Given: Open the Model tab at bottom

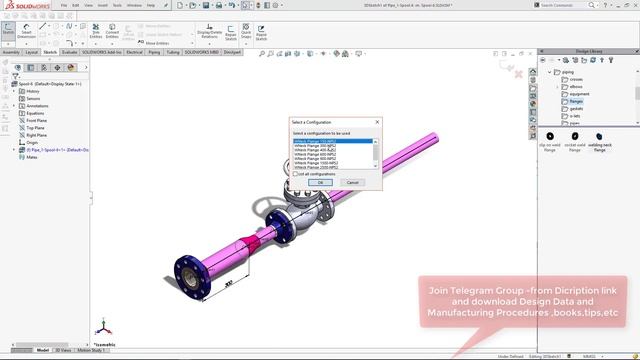Looking at the screenshot, I should click(x=43, y=350).
